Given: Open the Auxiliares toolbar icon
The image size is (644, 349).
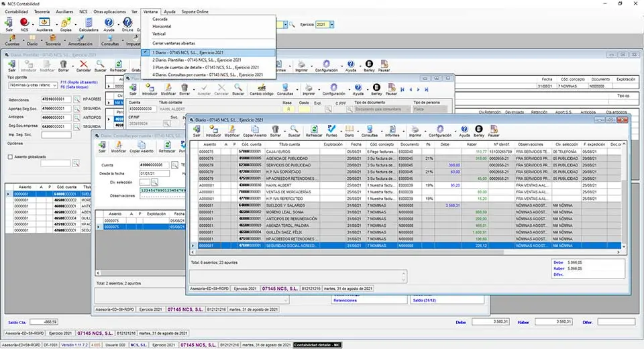Looking at the screenshot, I should click(x=44, y=24).
